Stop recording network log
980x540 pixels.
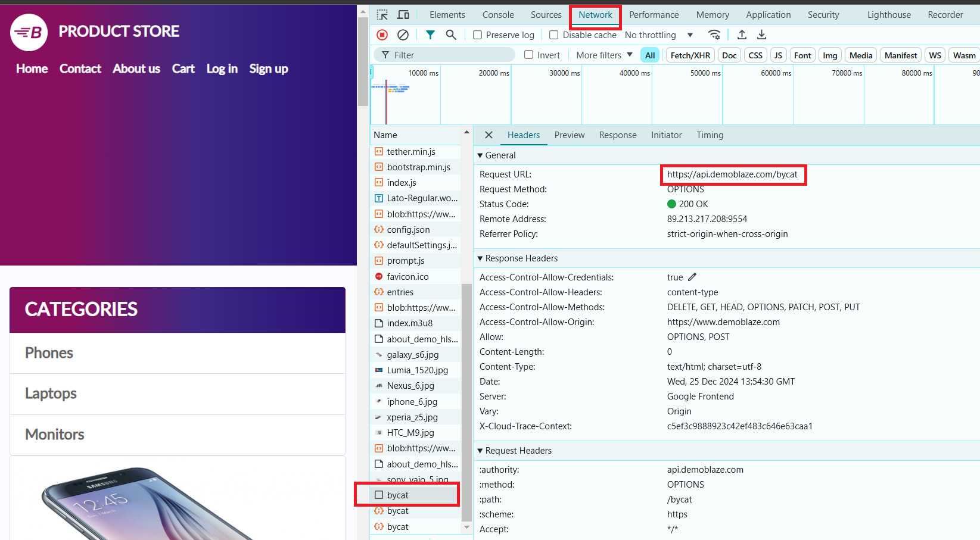pos(382,35)
